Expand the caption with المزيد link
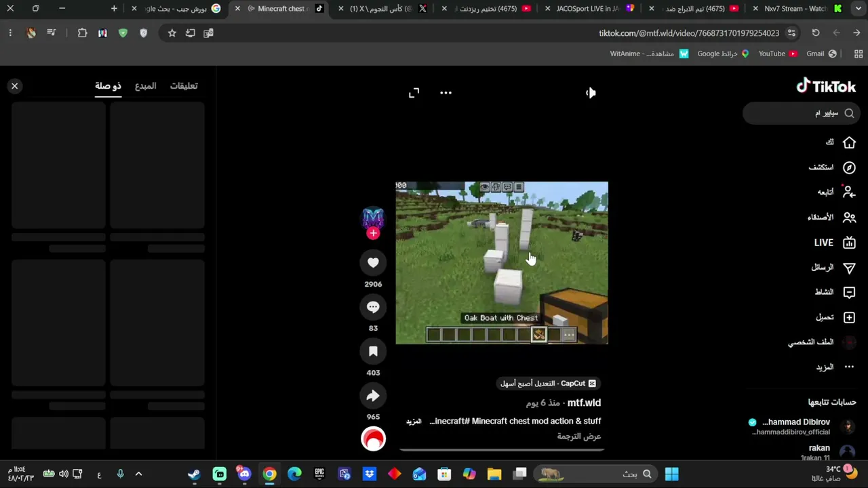The width and height of the screenshot is (868, 488). [x=414, y=422]
